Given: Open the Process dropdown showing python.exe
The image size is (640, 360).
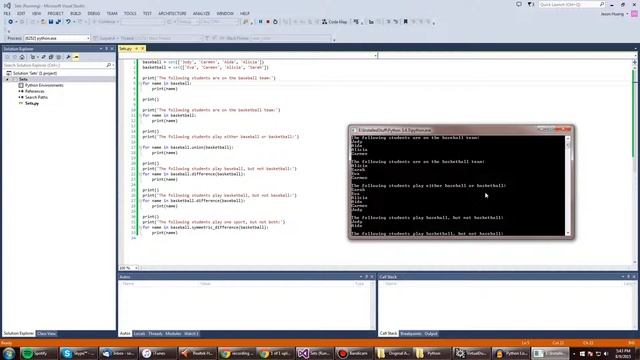Looking at the screenshot, I should tap(57, 38).
